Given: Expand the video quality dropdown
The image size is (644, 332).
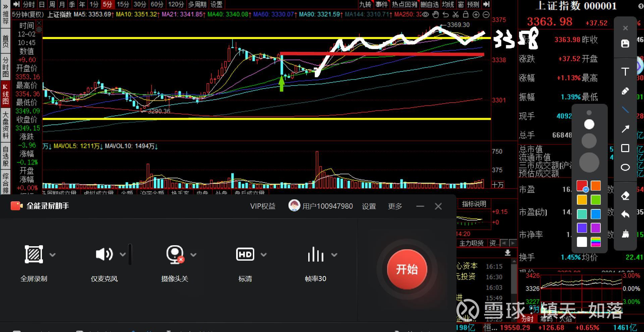Looking at the screenshot, I should [264, 255].
